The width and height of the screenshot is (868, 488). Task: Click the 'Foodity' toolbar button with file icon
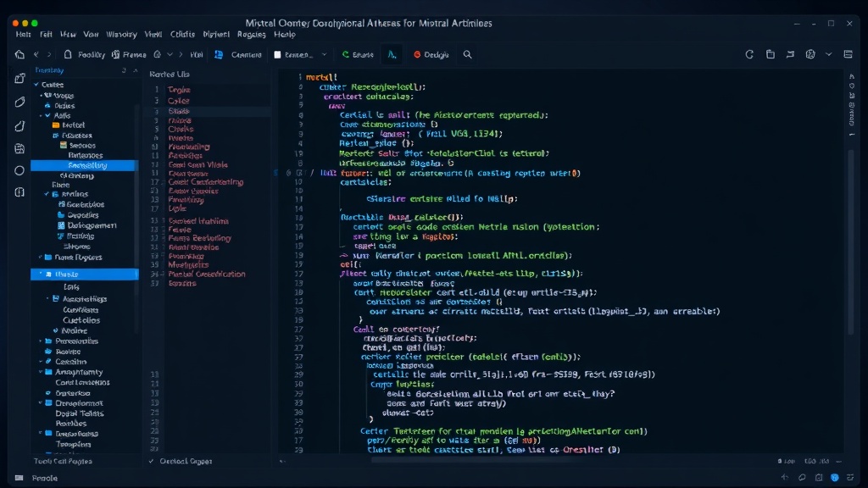pyautogui.click(x=84, y=54)
